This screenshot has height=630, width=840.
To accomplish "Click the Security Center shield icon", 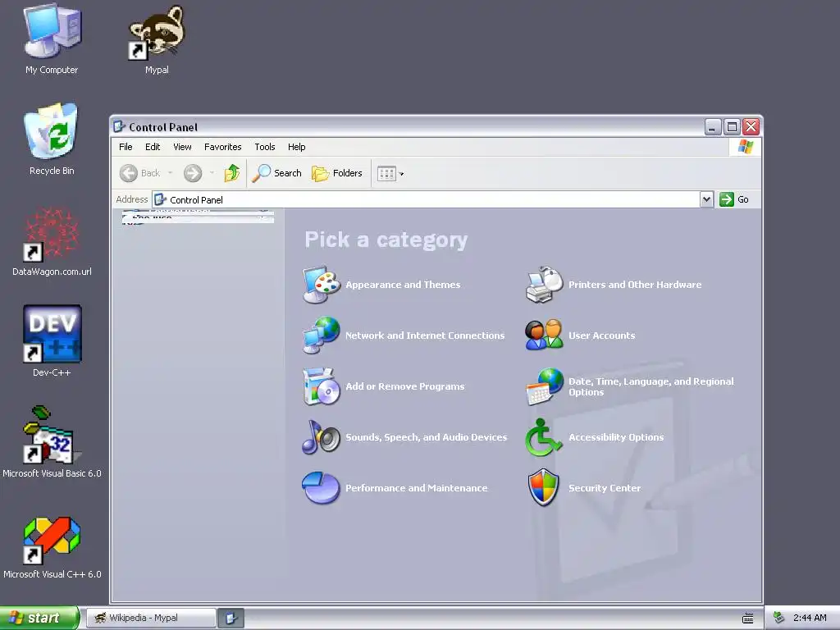I will (x=544, y=488).
